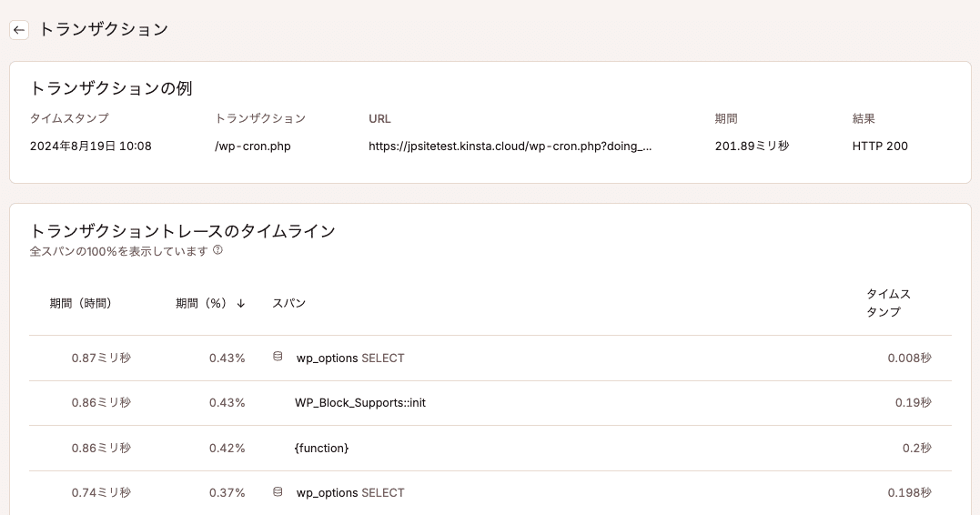Click the タイムスタンプ header in timeline table
The width and height of the screenshot is (980, 515).
click(888, 303)
